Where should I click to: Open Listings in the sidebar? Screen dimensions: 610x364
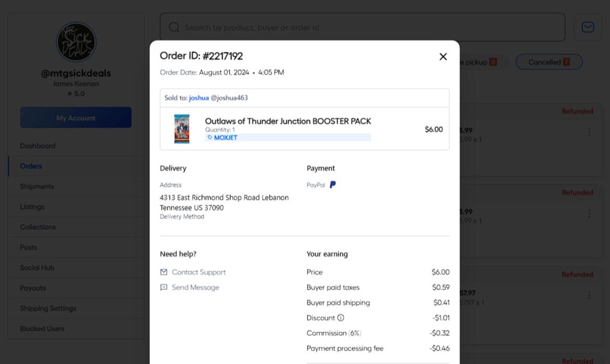[x=32, y=207]
